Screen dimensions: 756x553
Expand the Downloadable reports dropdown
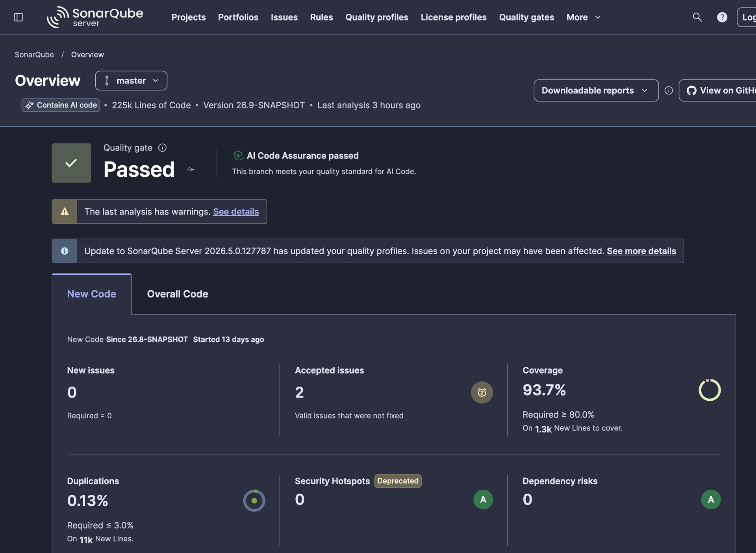[x=596, y=91]
